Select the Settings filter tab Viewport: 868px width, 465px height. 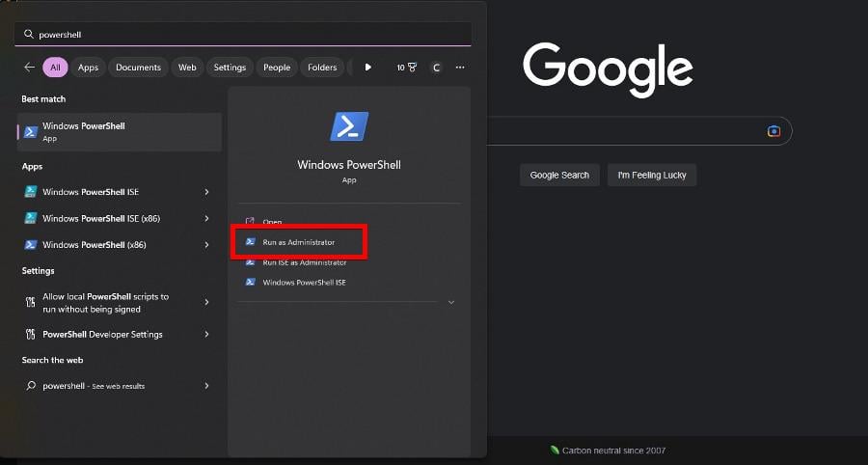[x=230, y=67]
